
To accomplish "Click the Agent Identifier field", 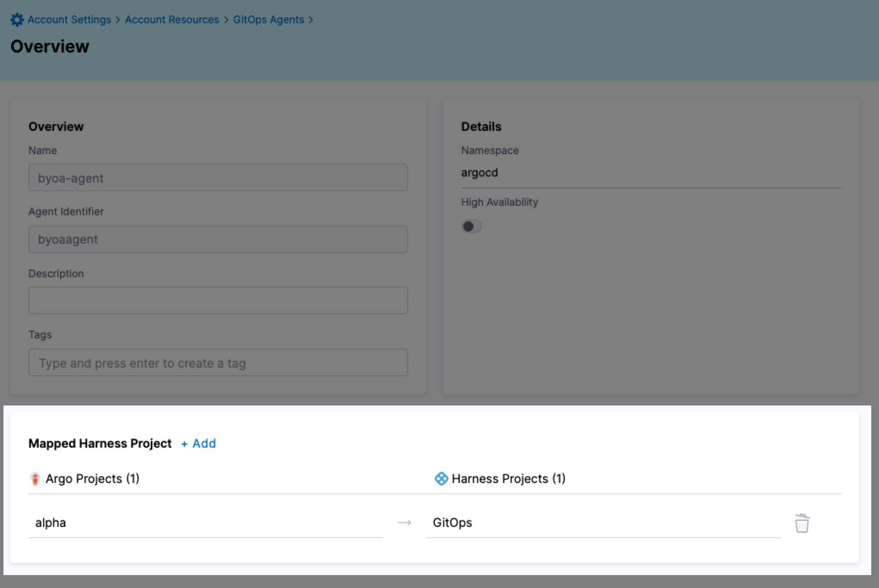I will 218,239.
